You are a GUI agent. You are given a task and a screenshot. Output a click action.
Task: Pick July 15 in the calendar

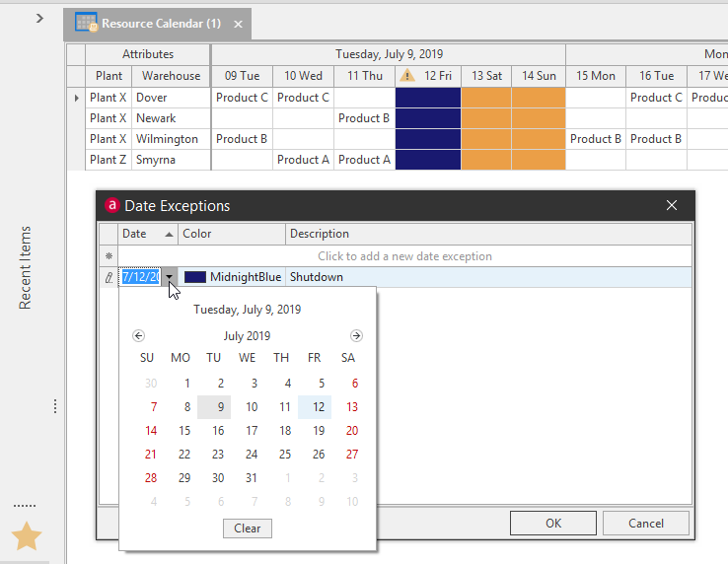click(184, 431)
